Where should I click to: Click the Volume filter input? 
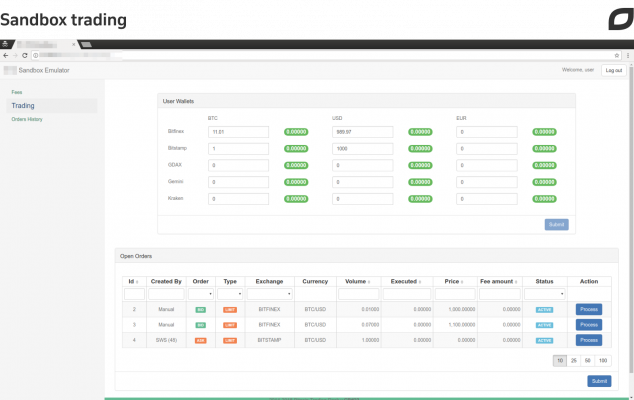[359, 294]
